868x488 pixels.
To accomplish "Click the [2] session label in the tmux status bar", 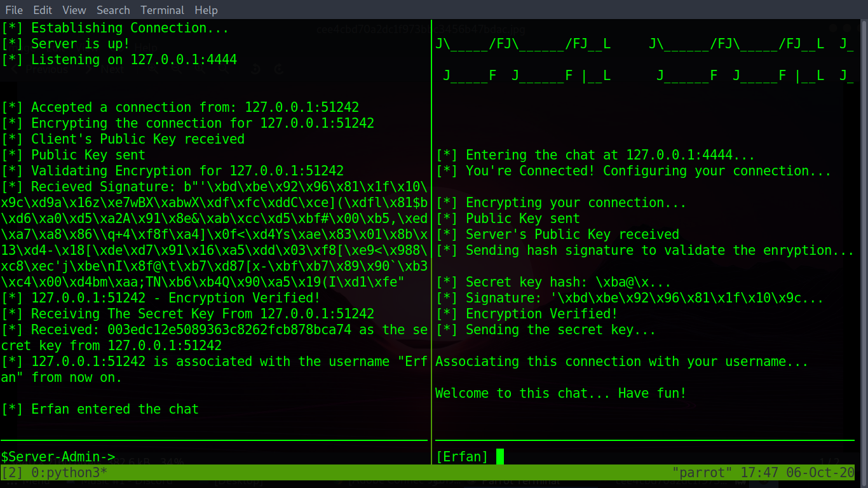I will pos(12,473).
